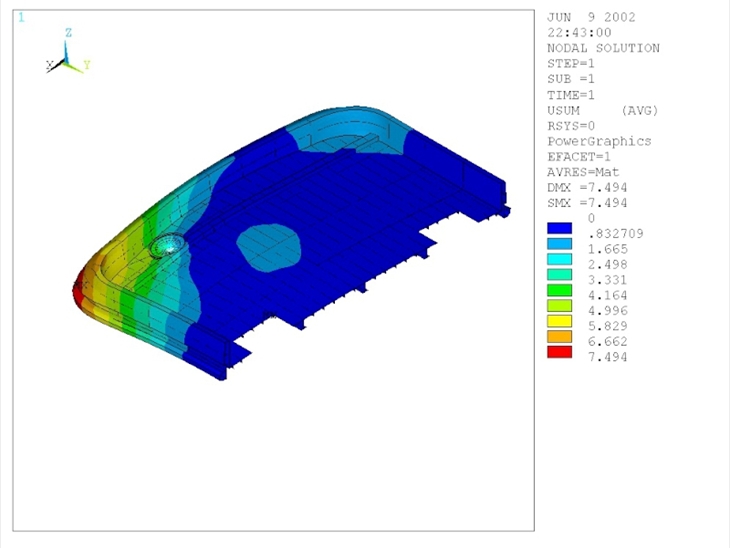The height and width of the screenshot is (548, 730).
Task: Click the 'RSYS=0' text
Action: [571, 126]
